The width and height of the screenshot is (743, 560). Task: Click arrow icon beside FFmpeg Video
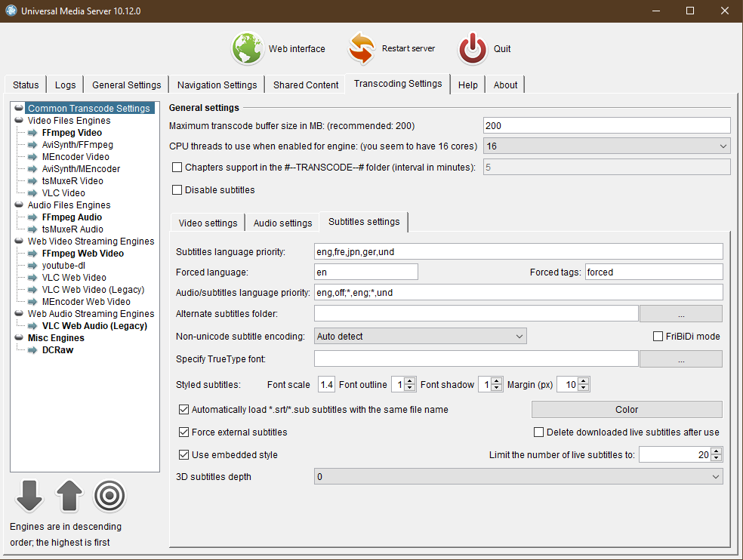coord(32,133)
